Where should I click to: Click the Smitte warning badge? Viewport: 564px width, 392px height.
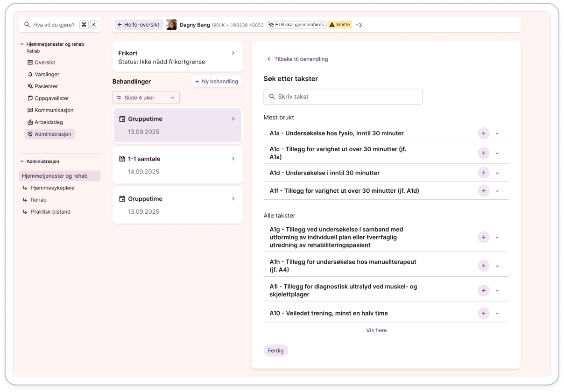(x=339, y=25)
